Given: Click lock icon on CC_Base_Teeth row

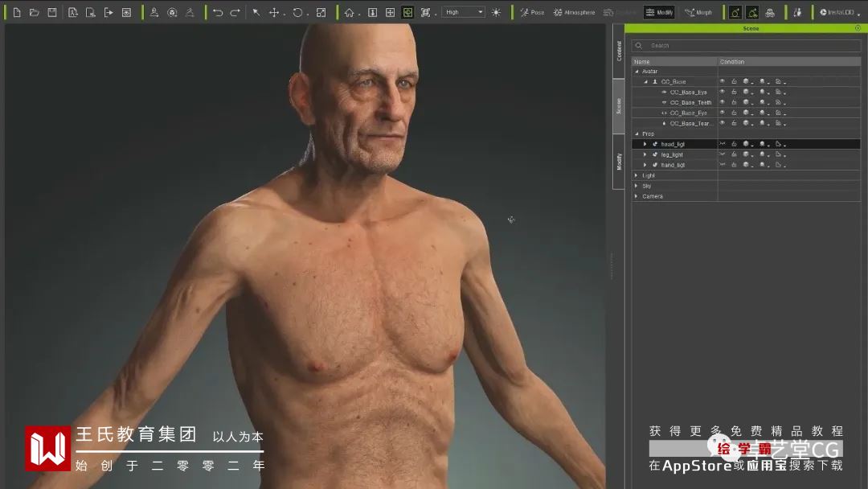Looking at the screenshot, I should [x=734, y=102].
